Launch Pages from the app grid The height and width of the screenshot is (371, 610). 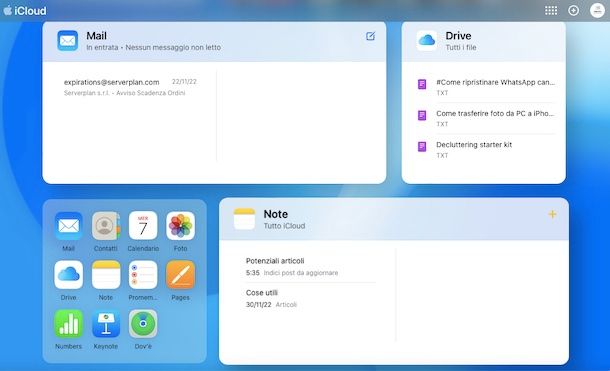pos(181,275)
